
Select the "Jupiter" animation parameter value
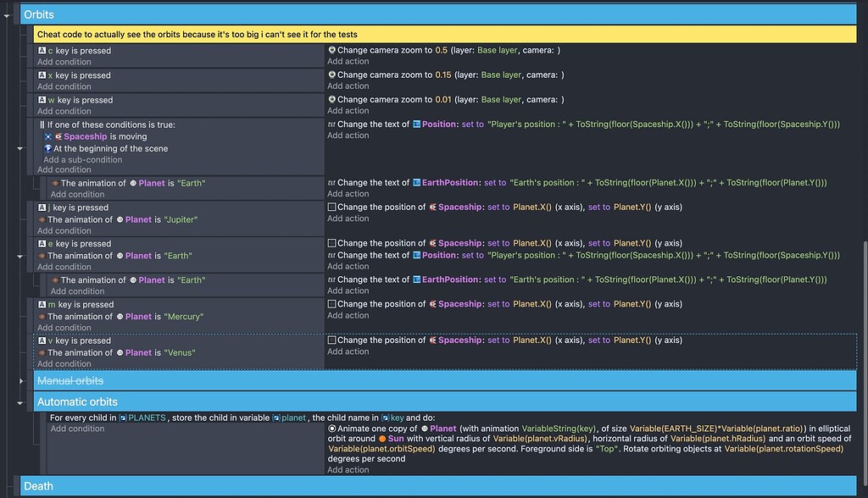click(178, 219)
